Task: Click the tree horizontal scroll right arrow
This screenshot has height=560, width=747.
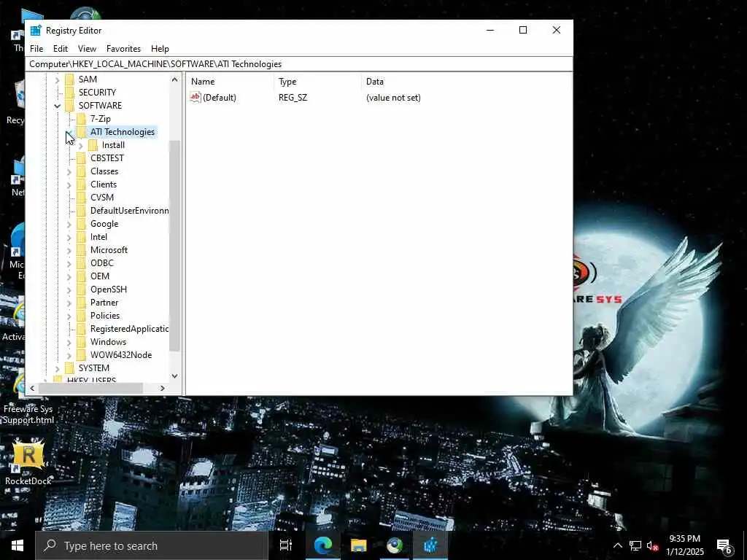Action: click(x=163, y=389)
